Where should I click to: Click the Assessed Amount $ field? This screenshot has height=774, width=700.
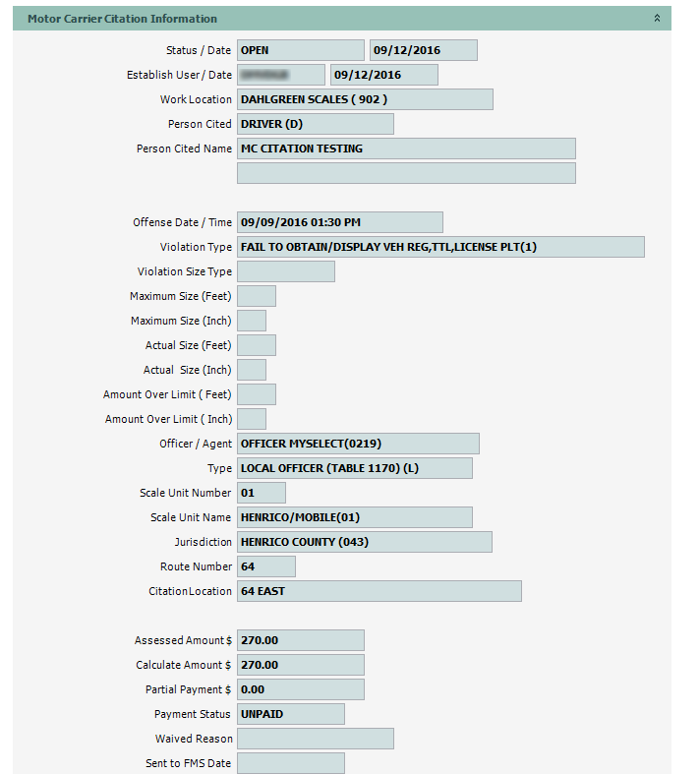(300, 640)
